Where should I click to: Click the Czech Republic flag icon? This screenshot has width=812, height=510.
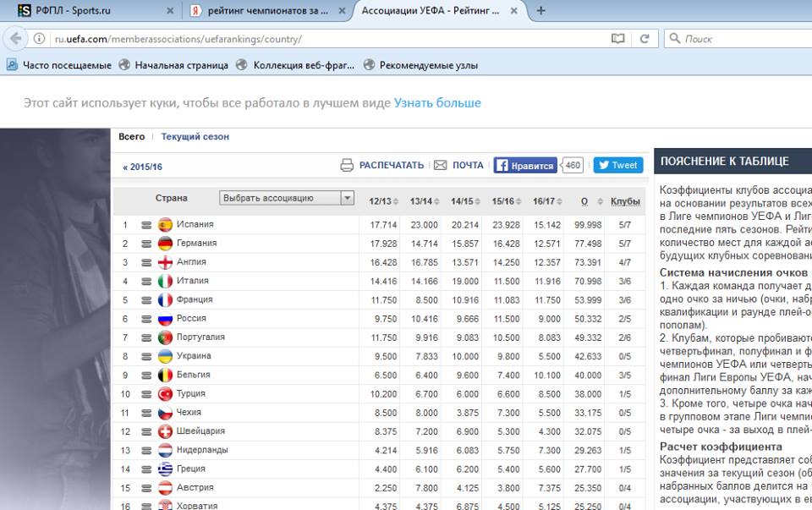[165, 413]
